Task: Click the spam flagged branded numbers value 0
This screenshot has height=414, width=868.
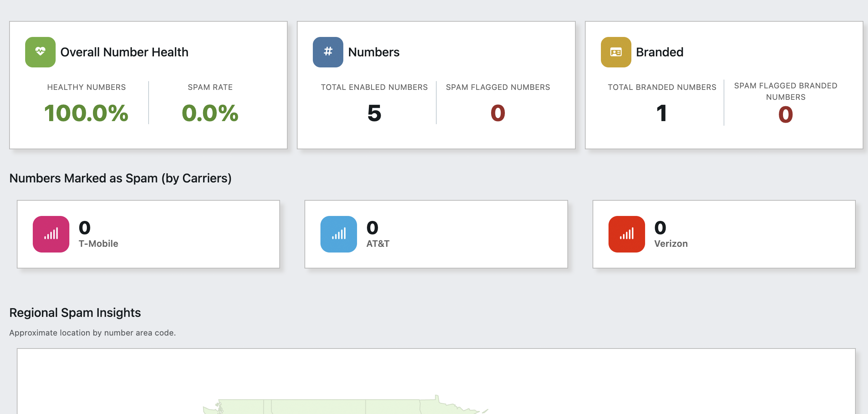Action: [786, 115]
